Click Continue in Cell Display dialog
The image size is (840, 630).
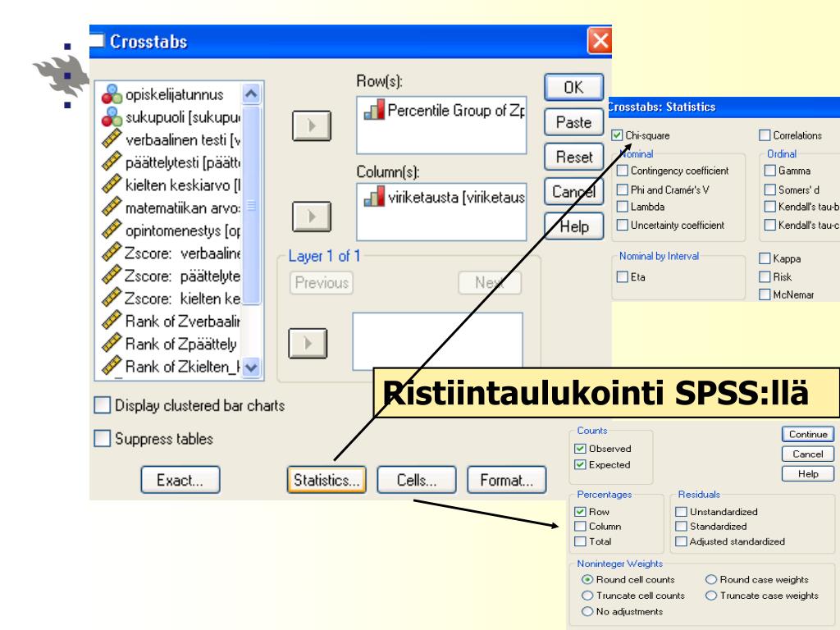[x=808, y=434]
